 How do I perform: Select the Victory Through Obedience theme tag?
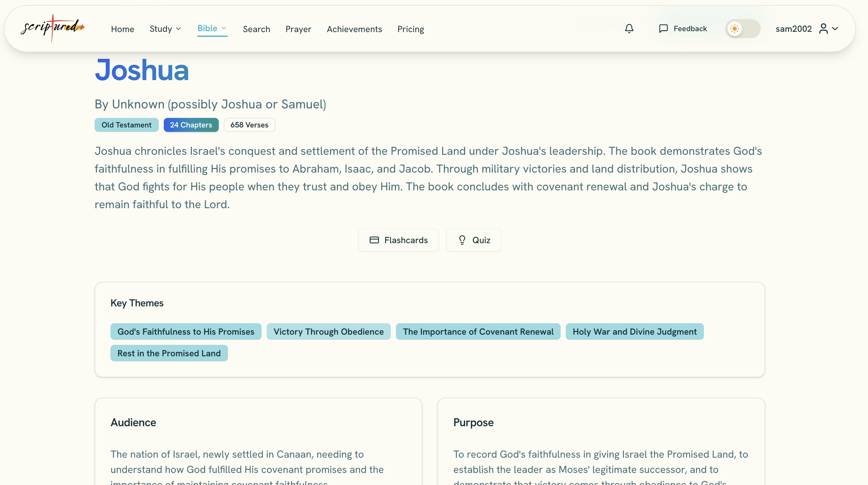click(x=329, y=331)
